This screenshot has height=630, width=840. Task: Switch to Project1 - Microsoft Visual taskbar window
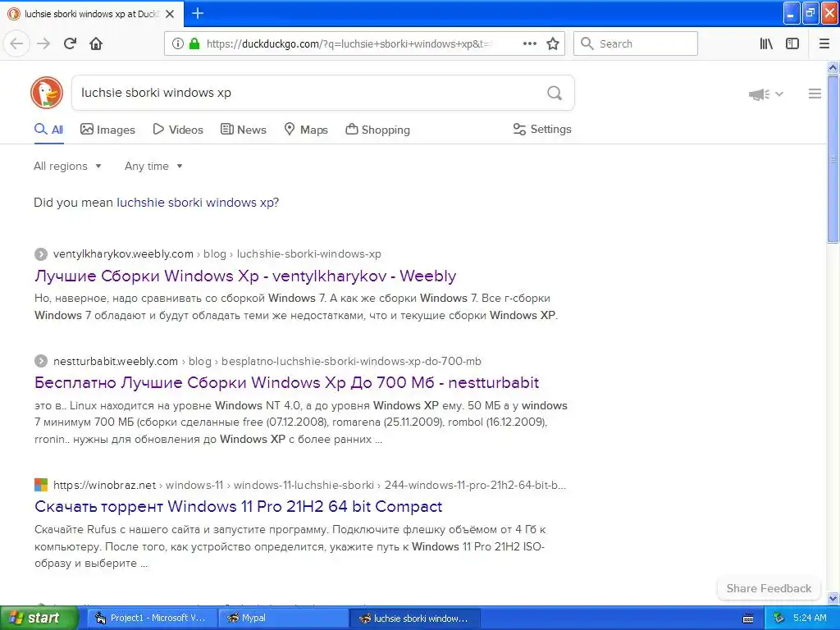pos(151,619)
